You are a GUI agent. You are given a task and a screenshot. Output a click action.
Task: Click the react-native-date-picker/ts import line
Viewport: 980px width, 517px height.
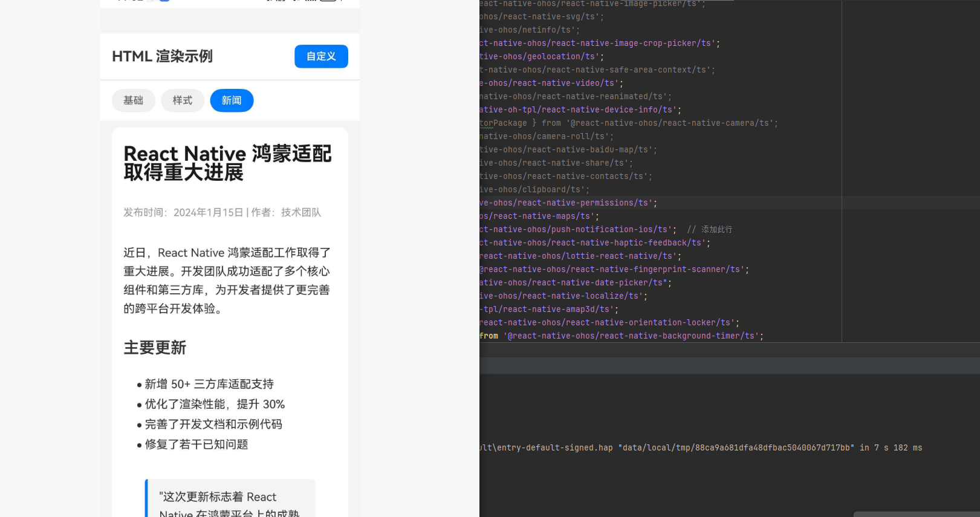tap(575, 282)
